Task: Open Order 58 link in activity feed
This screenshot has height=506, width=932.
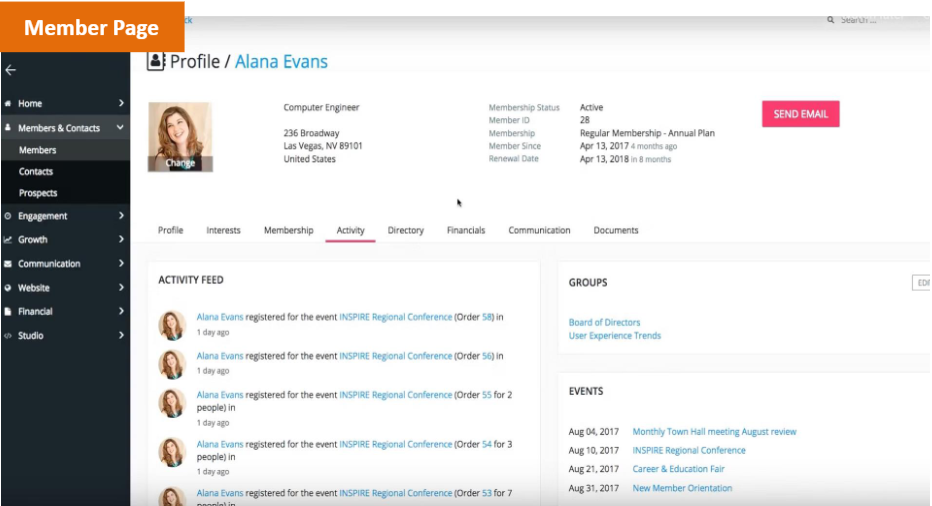Action: (x=487, y=318)
